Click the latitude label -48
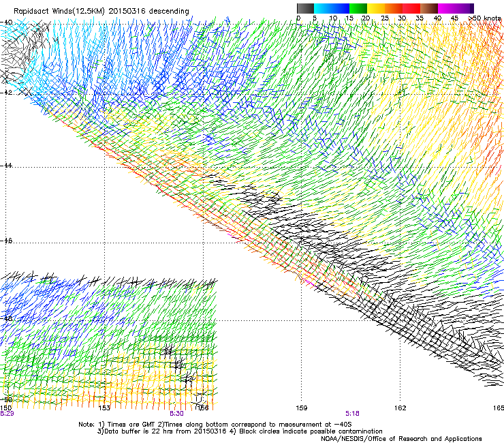504x443 pixels. coord(6,318)
